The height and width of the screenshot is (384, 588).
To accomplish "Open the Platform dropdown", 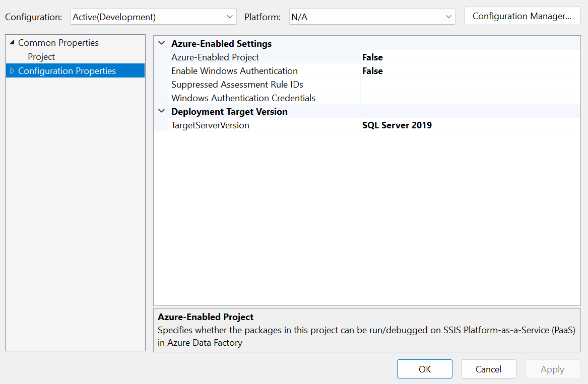I will 372,17.
